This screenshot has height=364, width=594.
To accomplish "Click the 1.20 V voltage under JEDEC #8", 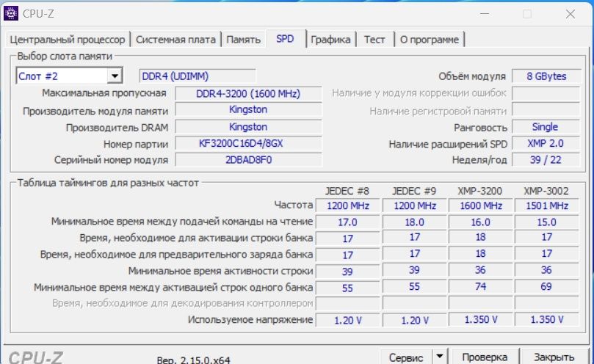I will [x=347, y=321].
